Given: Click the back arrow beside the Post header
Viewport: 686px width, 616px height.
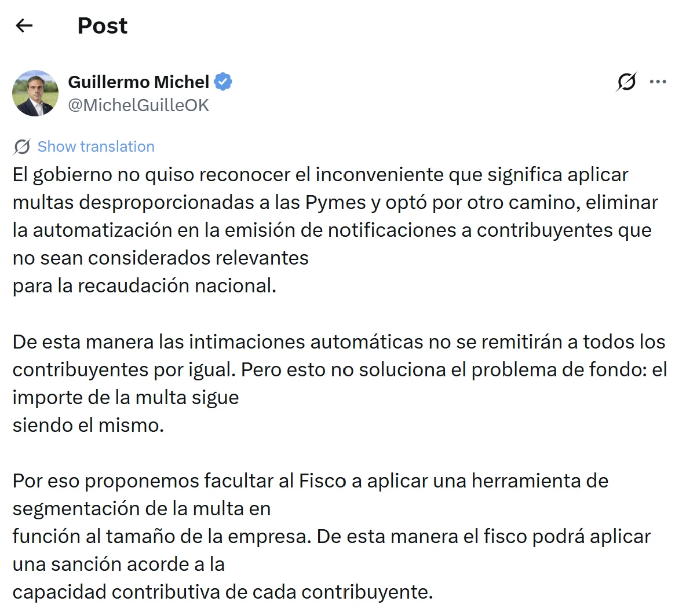Looking at the screenshot, I should (x=23, y=25).
